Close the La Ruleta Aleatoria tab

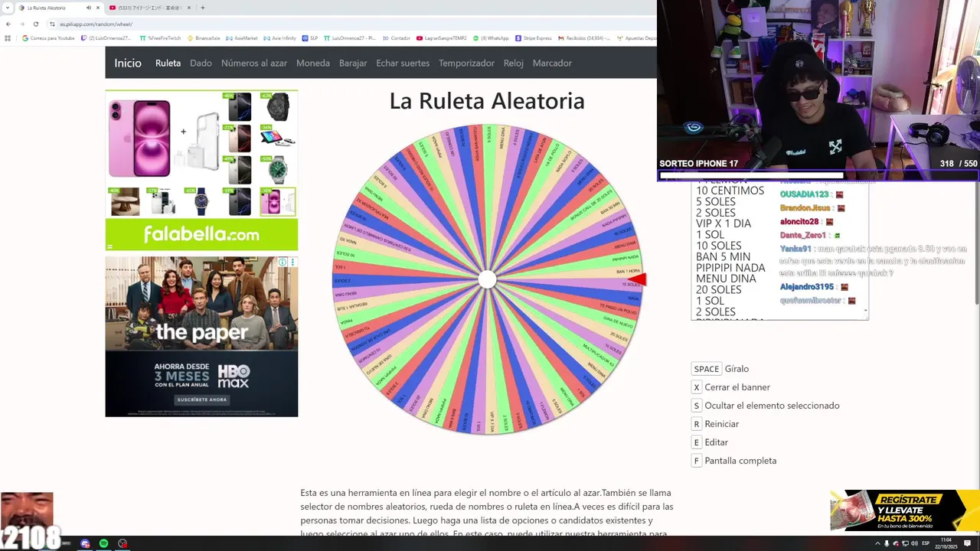click(97, 8)
